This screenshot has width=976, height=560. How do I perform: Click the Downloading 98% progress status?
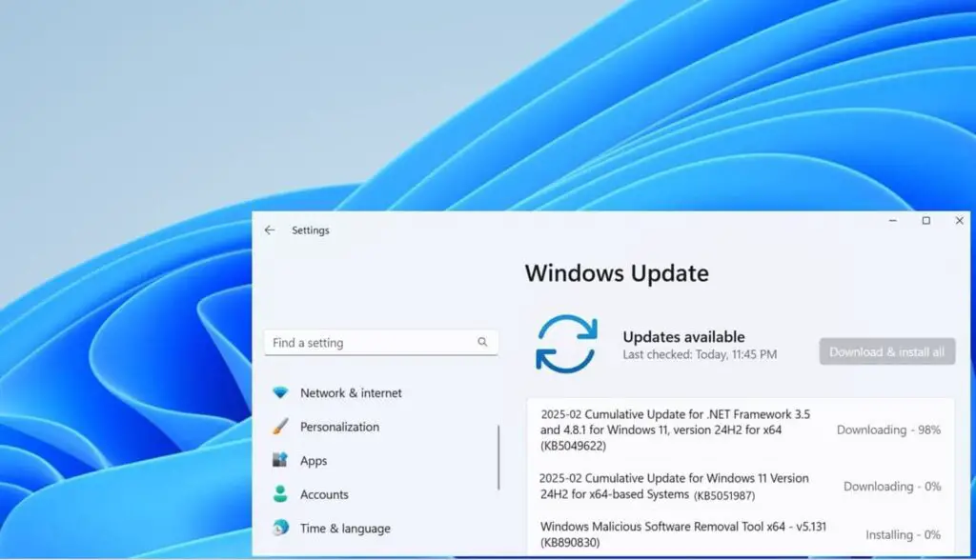tap(887, 430)
